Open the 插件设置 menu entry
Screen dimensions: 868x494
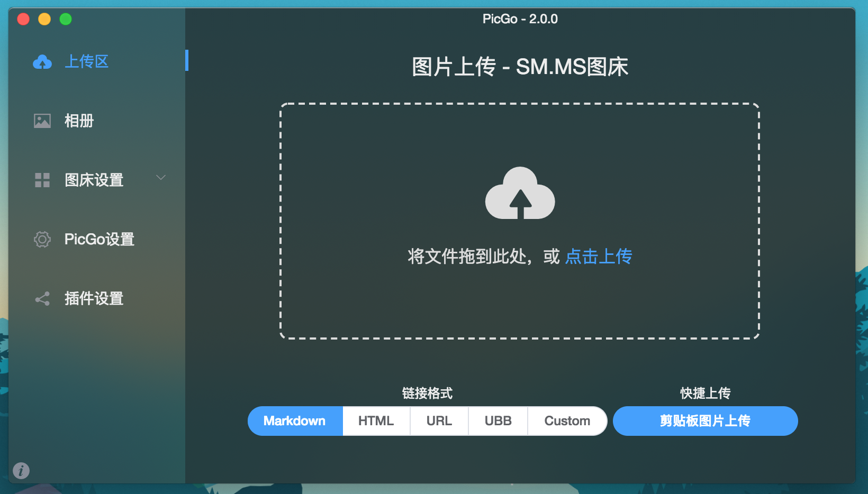94,299
